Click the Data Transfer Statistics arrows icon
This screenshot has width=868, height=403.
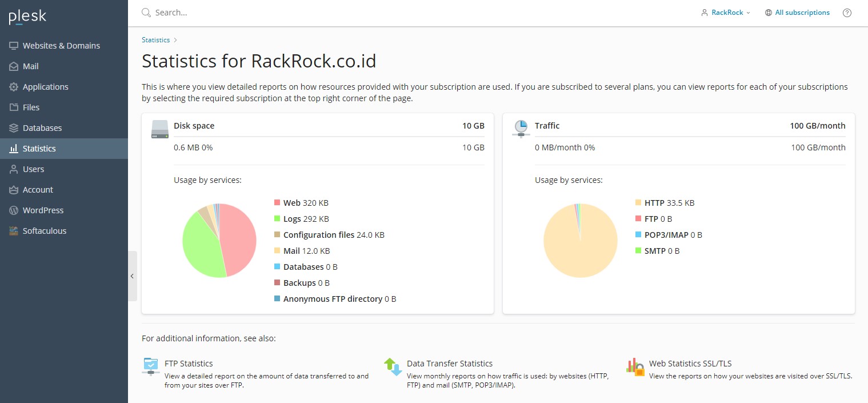(393, 366)
